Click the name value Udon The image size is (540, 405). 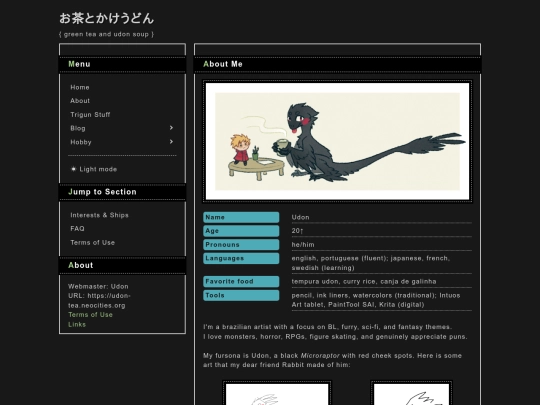click(300, 217)
